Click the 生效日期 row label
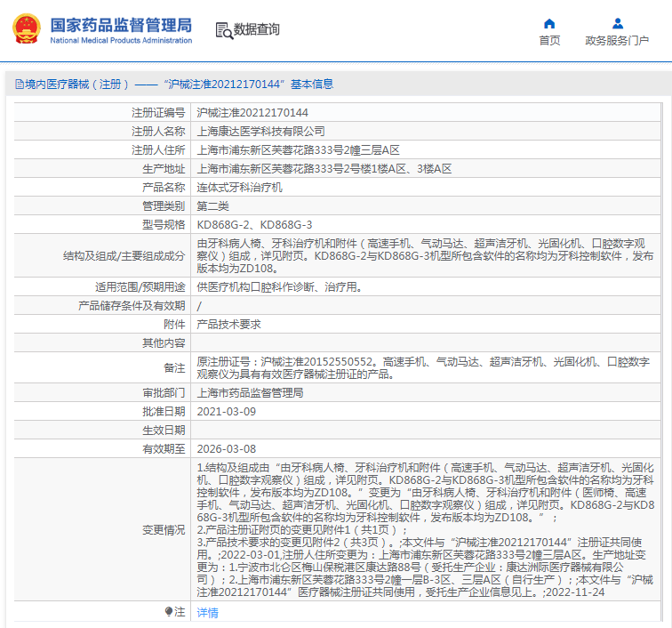This screenshot has height=628, width=672. click(x=164, y=431)
